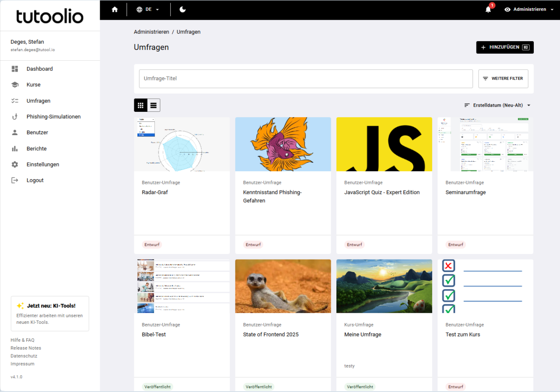Toggle dark mode with the moon icon
The height and width of the screenshot is (392, 560).
(x=182, y=10)
